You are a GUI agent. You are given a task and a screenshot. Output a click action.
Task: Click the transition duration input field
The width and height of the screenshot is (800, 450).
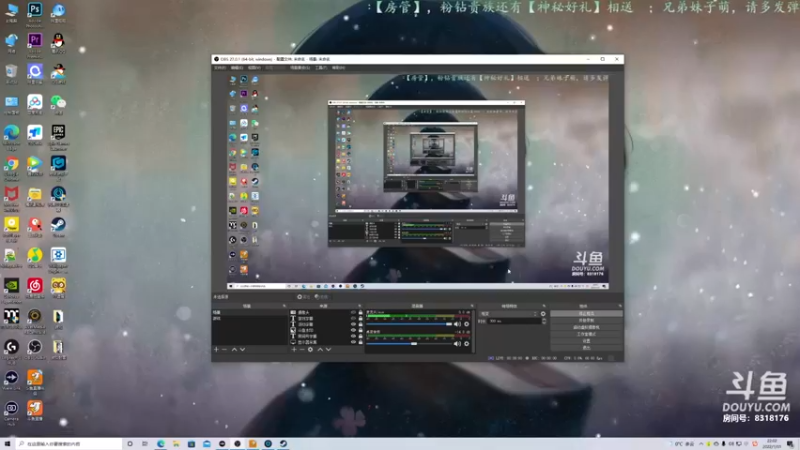(x=512, y=321)
